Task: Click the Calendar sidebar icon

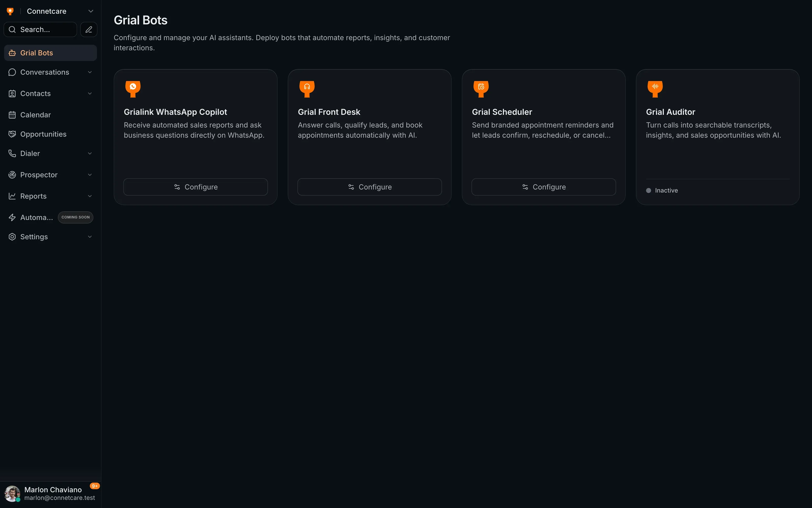Action: (12, 115)
